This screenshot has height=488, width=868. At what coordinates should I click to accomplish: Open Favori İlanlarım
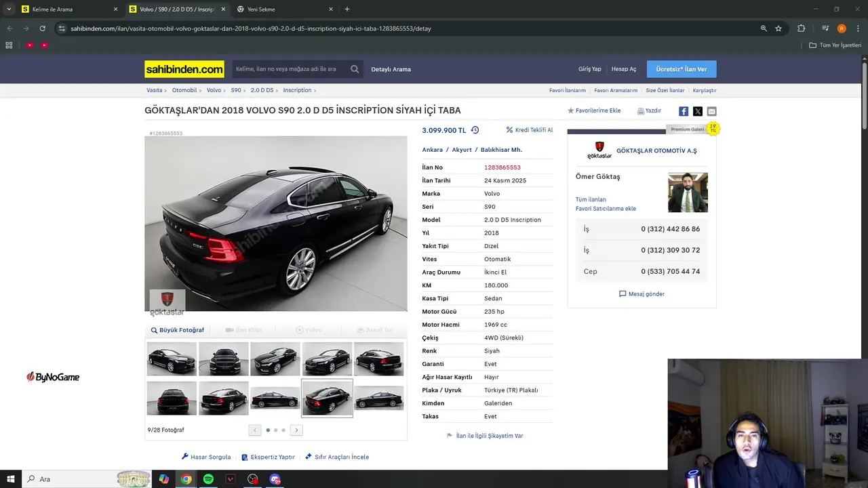[568, 90]
